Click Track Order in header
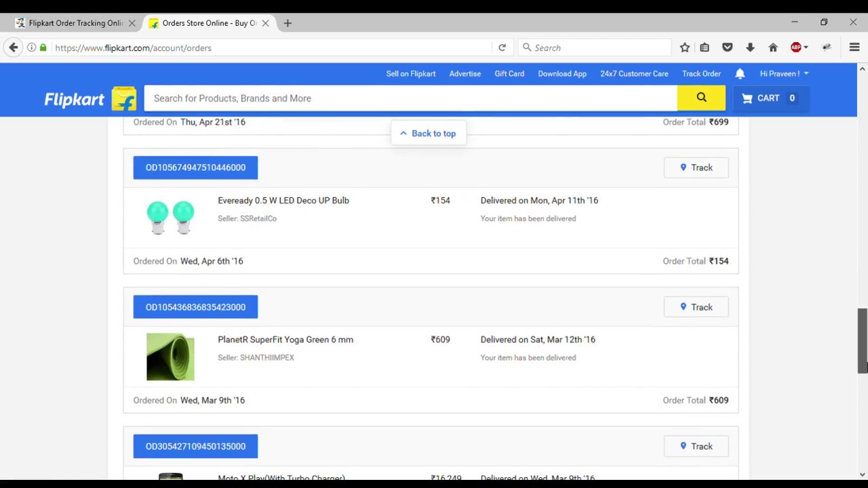Screen dimensions: 868x488 tap(701, 73)
